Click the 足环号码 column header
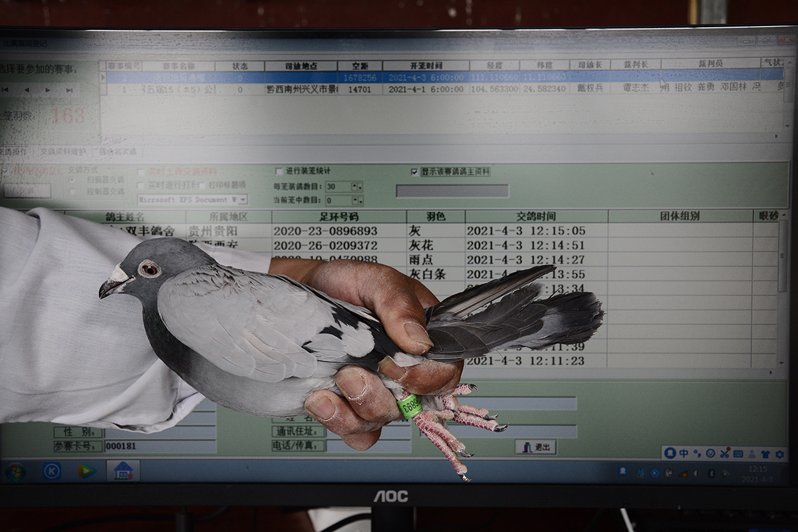The image size is (798, 532). 339,217
